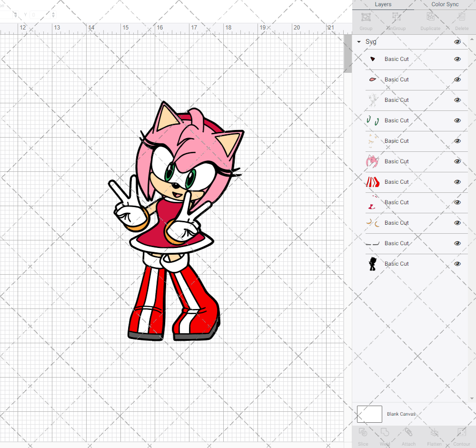Click the Group icon in the Layers panel
This screenshot has height=448, width=476.
point(366,17)
